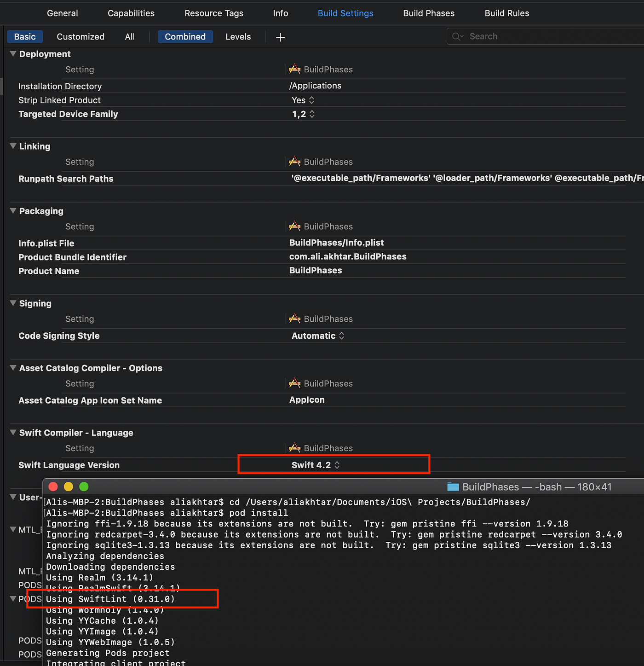This screenshot has width=644, height=666.
Task: Open the General tab
Action: [x=63, y=13]
